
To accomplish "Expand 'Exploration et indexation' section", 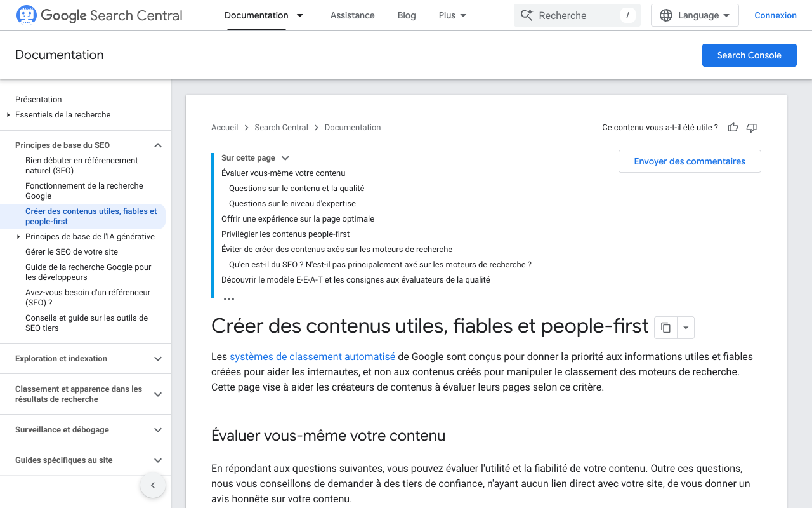I will coord(158,359).
